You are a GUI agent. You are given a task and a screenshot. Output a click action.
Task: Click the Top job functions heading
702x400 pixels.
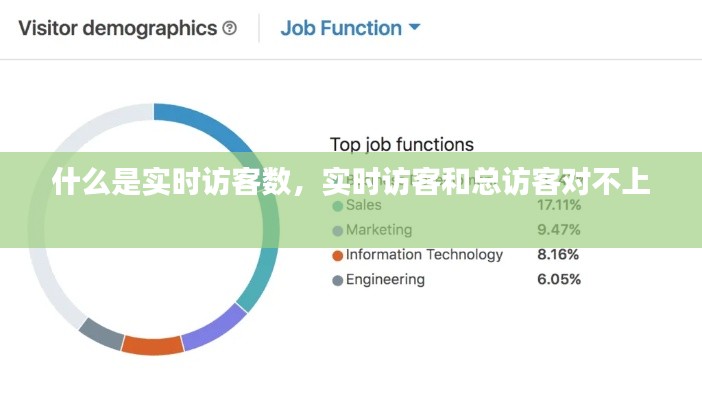[401, 145]
